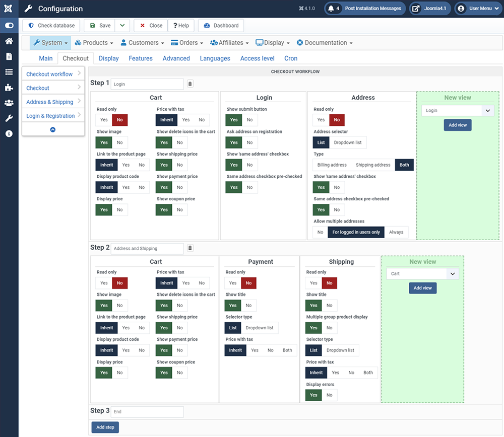Click the Add step button

pos(105,427)
